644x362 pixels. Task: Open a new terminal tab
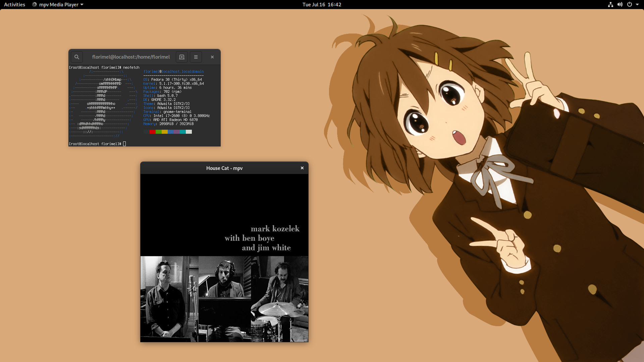182,57
